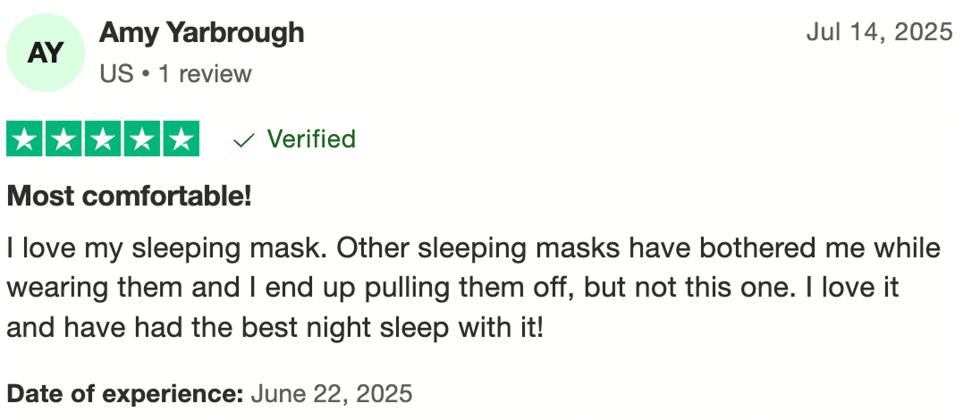980x420 pixels.
Task: Select the June 22, 2025 experience date
Action: click(332, 393)
